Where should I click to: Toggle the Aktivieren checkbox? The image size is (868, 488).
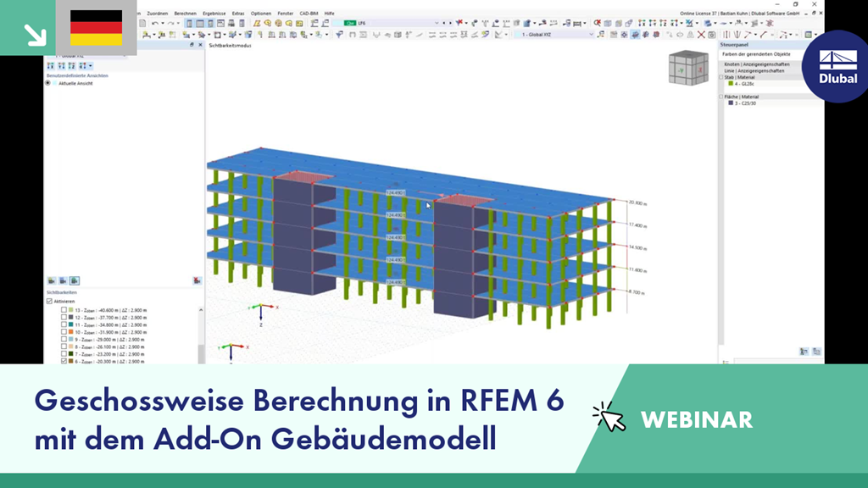[49, 301]
